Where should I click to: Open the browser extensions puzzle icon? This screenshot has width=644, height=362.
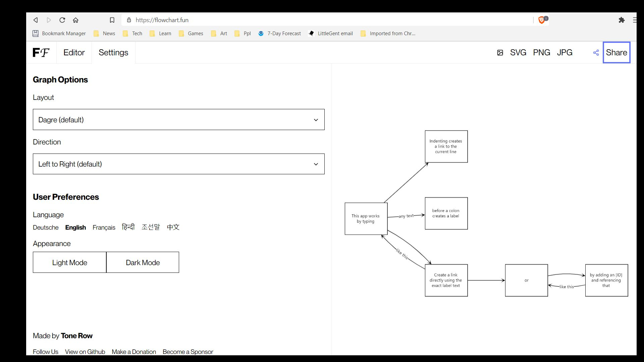(622, 20)
